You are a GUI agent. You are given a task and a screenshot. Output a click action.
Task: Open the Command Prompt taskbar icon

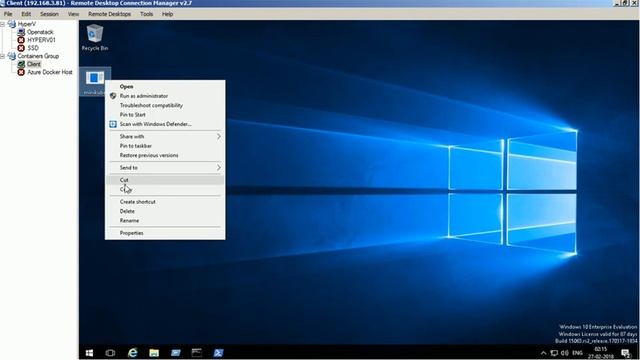(x=197, y=353)
